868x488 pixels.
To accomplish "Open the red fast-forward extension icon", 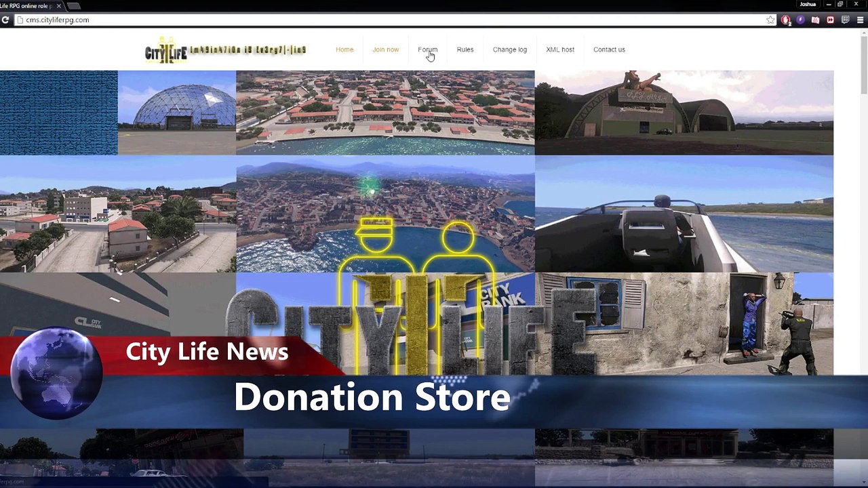I will (x=831, y=20).
